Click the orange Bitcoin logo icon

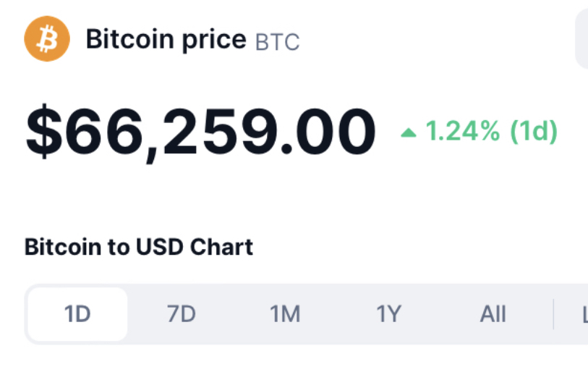(47, 38)
